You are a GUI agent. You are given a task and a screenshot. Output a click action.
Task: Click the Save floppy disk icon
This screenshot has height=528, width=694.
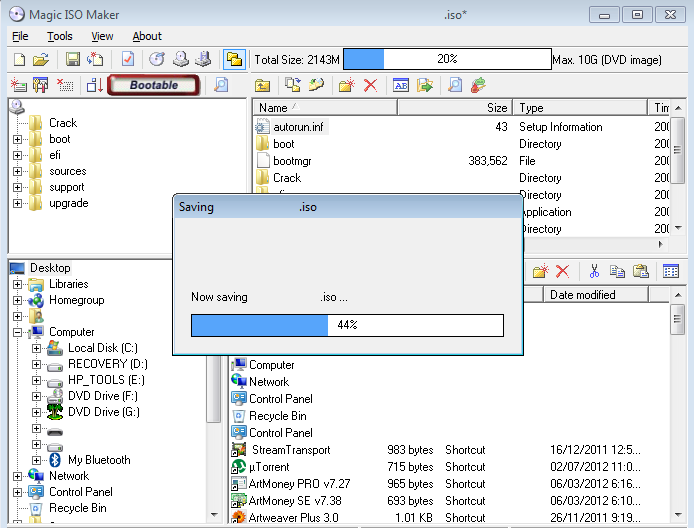coord(73,59)
